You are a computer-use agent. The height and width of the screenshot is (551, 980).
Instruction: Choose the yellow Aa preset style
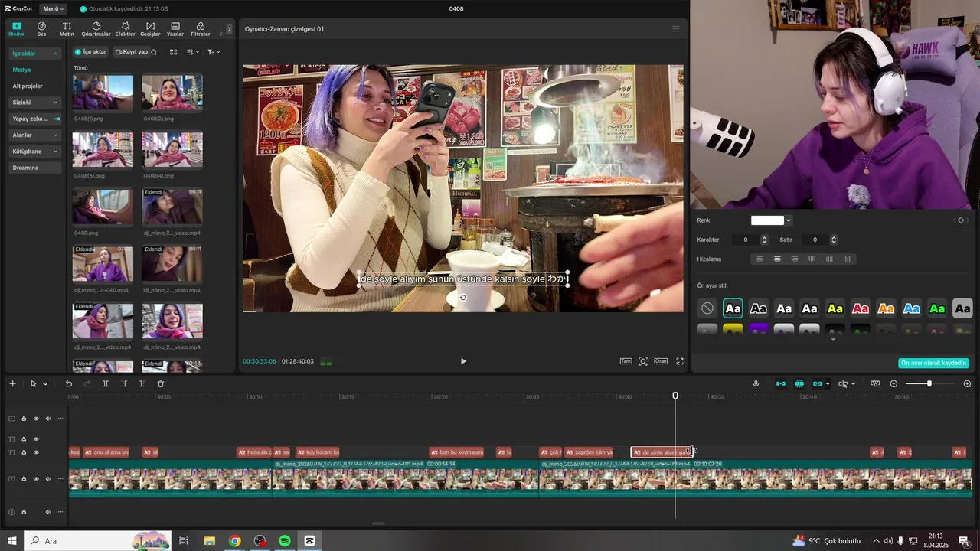click(x=835, y=308)
